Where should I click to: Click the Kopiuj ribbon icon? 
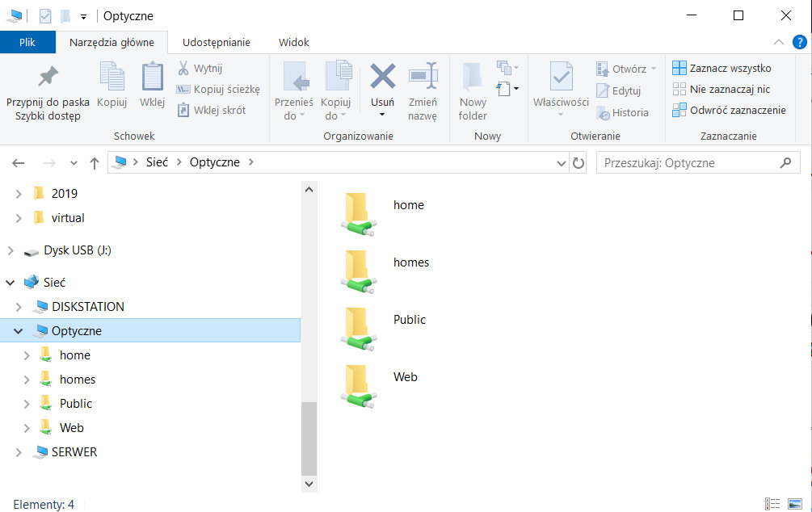(x=111, y=86)
